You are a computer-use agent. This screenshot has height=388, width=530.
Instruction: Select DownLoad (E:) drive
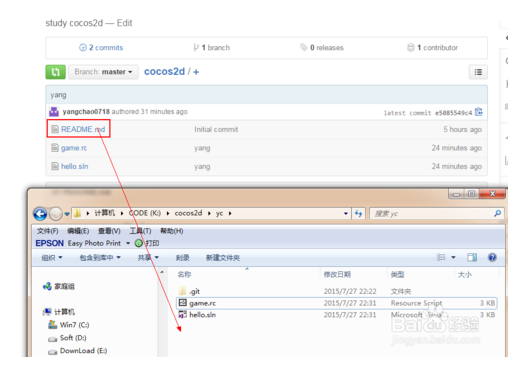coord(77,351)
